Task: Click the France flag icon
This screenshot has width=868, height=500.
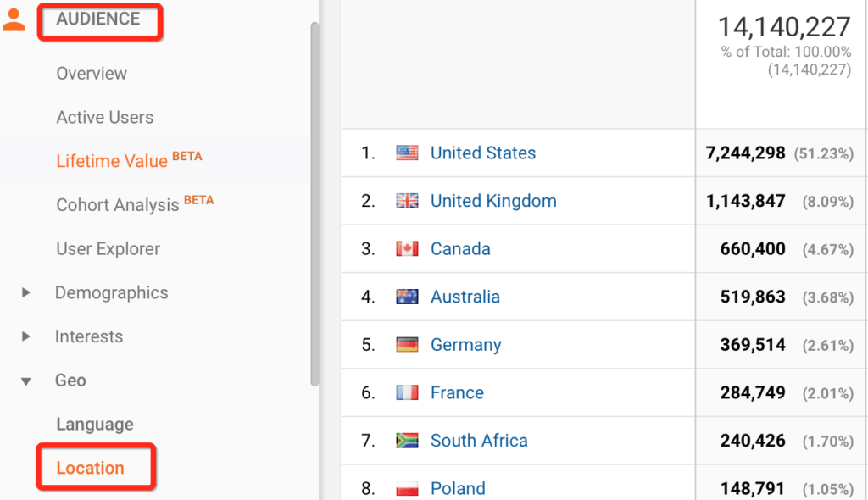Action: [x=407, y=392]
